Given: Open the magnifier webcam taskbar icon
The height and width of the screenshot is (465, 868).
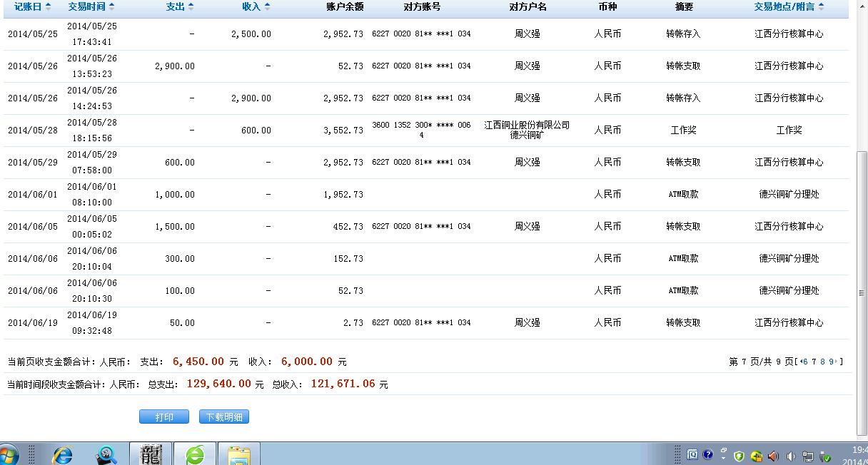Looking at the screenshot, I should pos(107,454).
